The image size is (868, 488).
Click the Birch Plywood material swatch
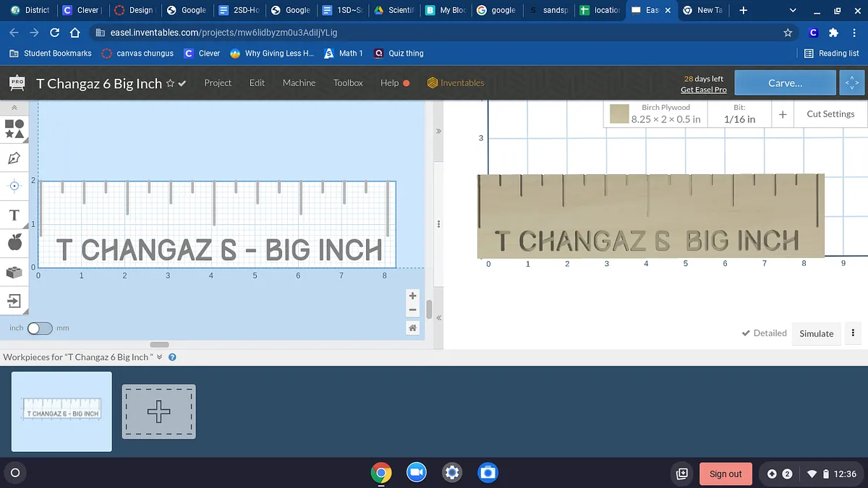(618, 114)
